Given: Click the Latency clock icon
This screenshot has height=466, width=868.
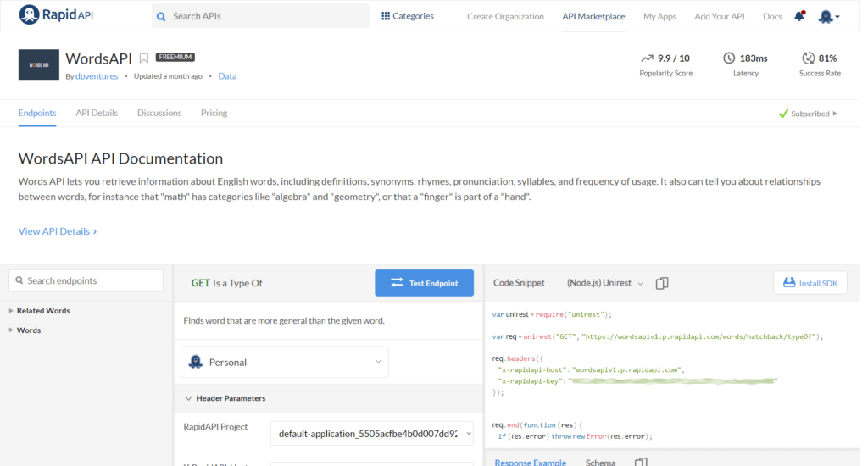Looking at the screenshot, I should 728,58.
